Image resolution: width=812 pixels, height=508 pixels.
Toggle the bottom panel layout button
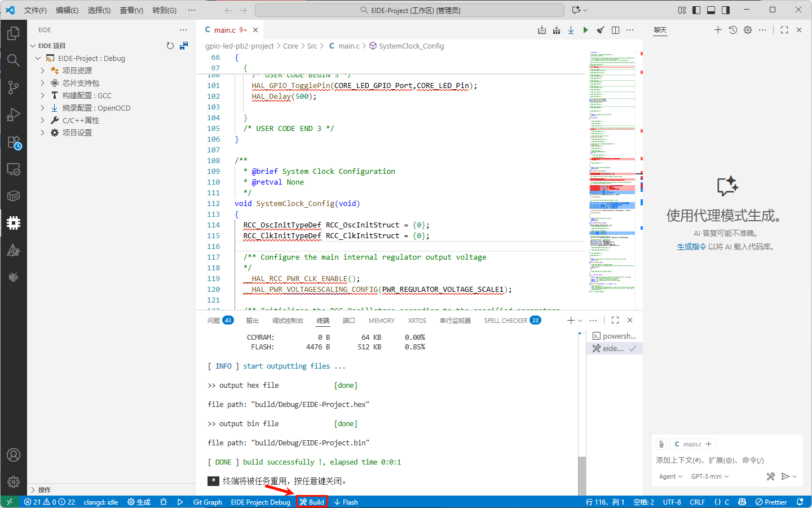click(711, 10)
